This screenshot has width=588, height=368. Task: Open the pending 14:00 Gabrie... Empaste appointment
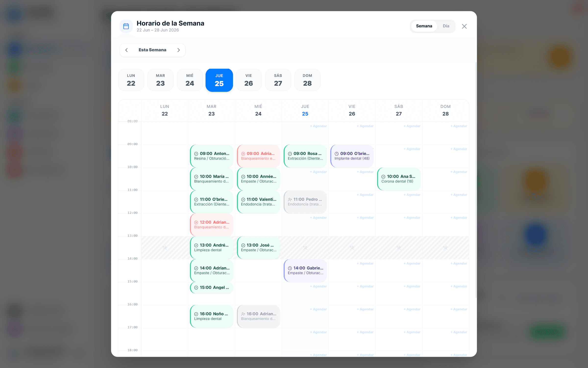click(x=305, y=270)
